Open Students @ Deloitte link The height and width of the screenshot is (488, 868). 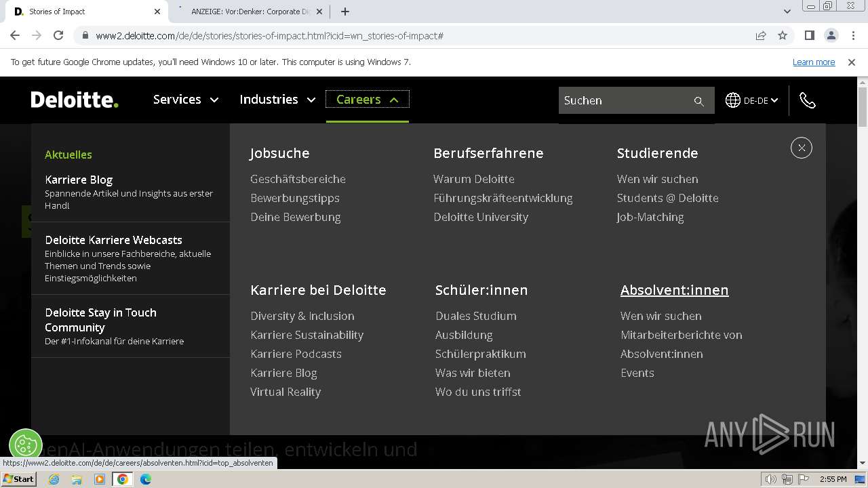(x=667, y=198)
